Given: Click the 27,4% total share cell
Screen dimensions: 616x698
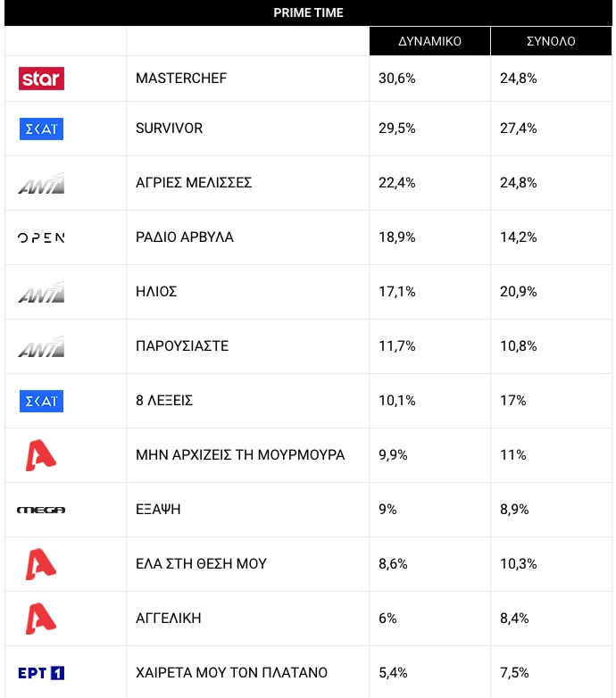Looking at the screenshot, I should click(x=519, y=129).
